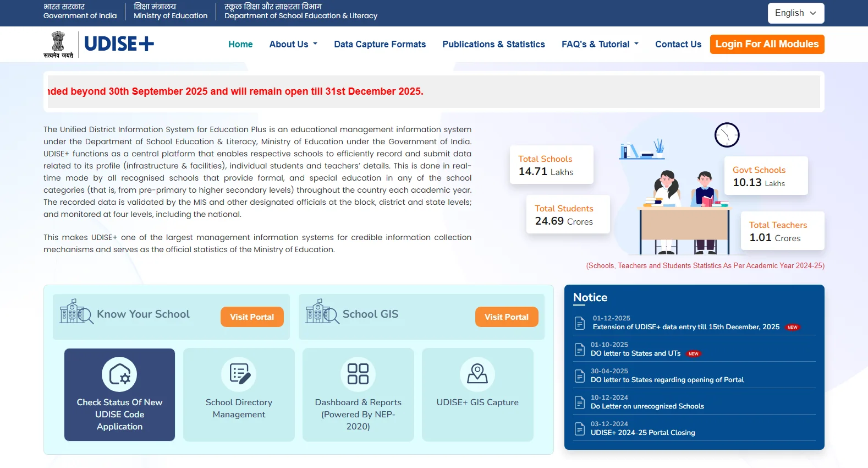Click the School GIS building icon
This screenshot has width=868, height=468.
(322, 311)
